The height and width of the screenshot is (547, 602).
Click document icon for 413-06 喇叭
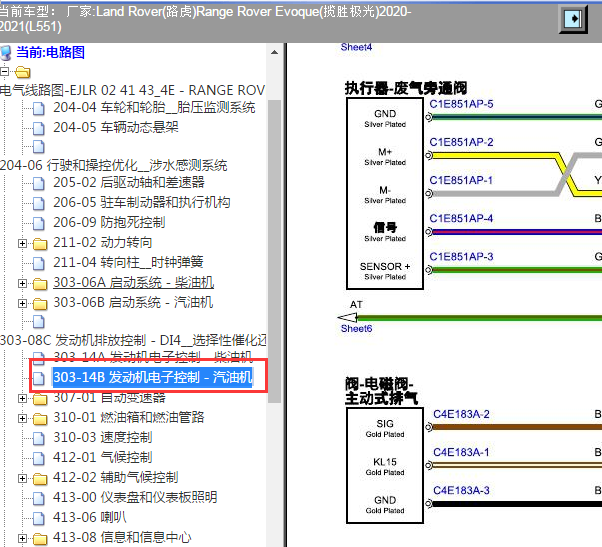(x=39, y=518)
